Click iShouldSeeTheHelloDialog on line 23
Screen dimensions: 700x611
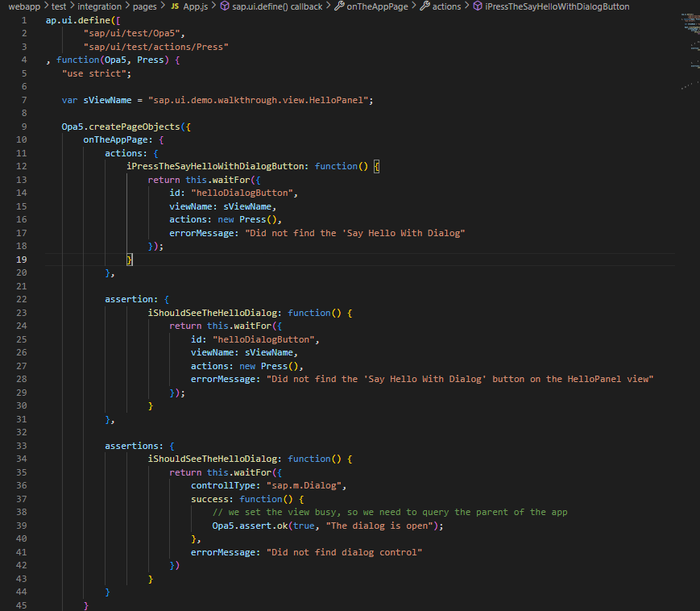click(x=212, y=313)
